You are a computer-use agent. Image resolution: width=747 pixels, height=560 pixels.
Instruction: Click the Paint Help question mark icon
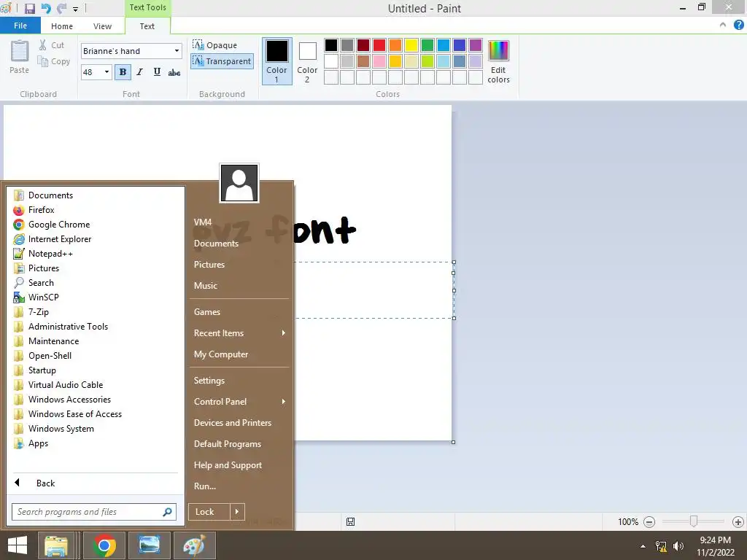tap(738, 26)
